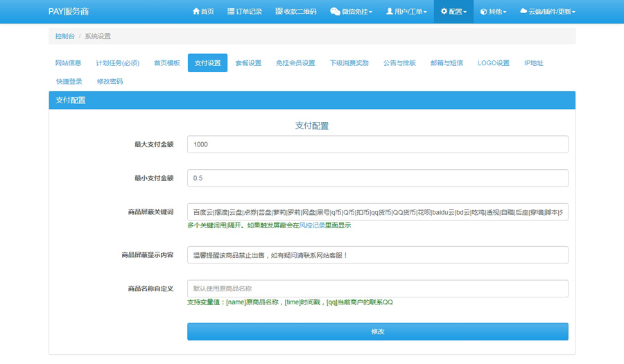Switch to the 网站信息 tab
The width and height of the screenshot is (624, 364).
click(68, 63)
